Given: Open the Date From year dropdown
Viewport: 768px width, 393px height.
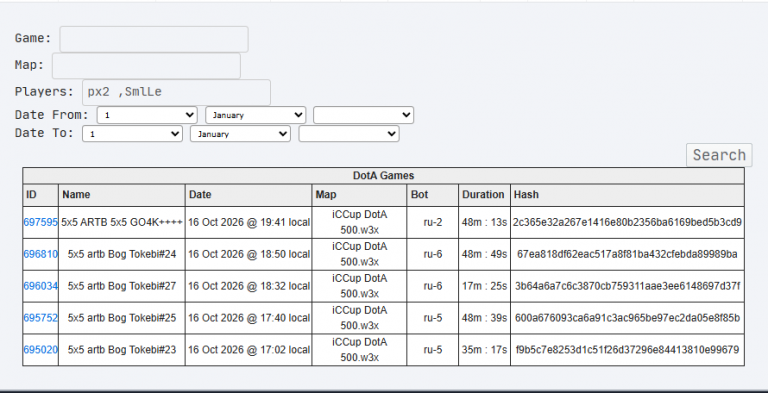Looking at the screenshot, I should point(363,115).
